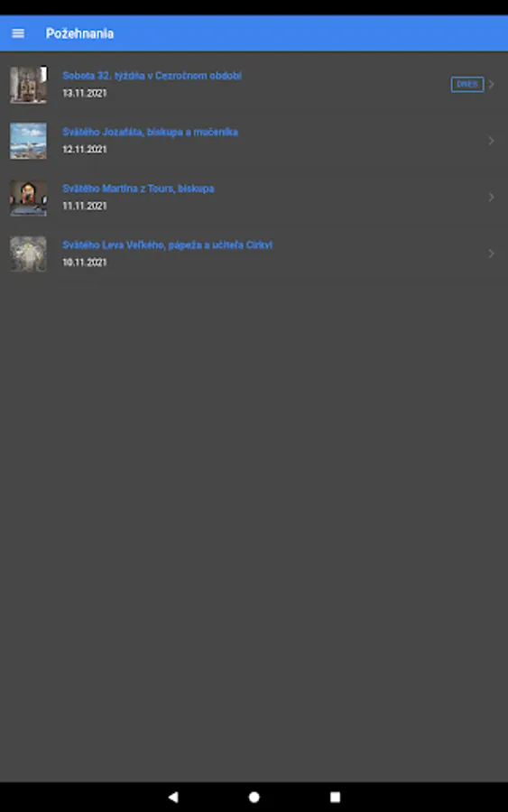Open the Svätého Martina z Tours link
The height and width of the screenshot is (812, 508).
[x=138, y=189]
